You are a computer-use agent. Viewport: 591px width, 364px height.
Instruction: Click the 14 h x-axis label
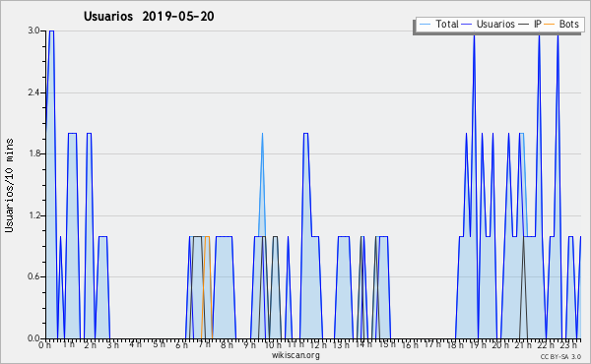click(363, 344)
